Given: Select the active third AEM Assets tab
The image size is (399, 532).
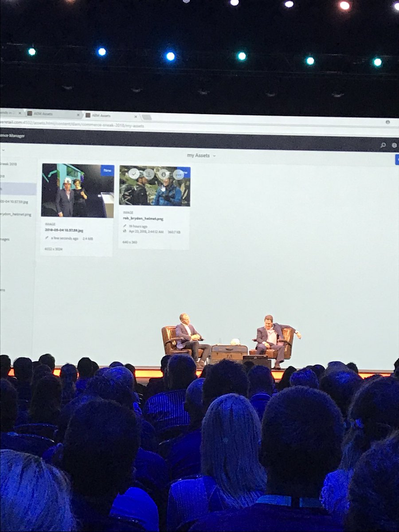Looking at the screenshot, I should point(112,115).
